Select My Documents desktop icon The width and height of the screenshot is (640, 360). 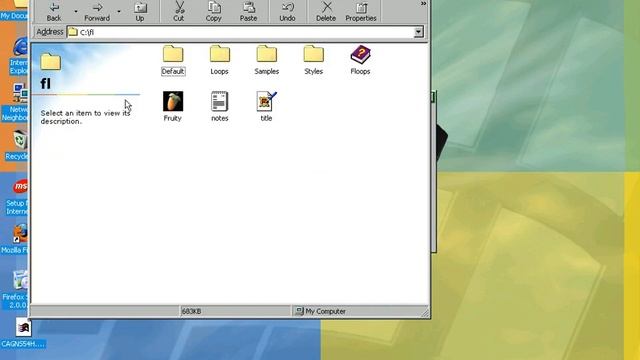click(14, 10)
